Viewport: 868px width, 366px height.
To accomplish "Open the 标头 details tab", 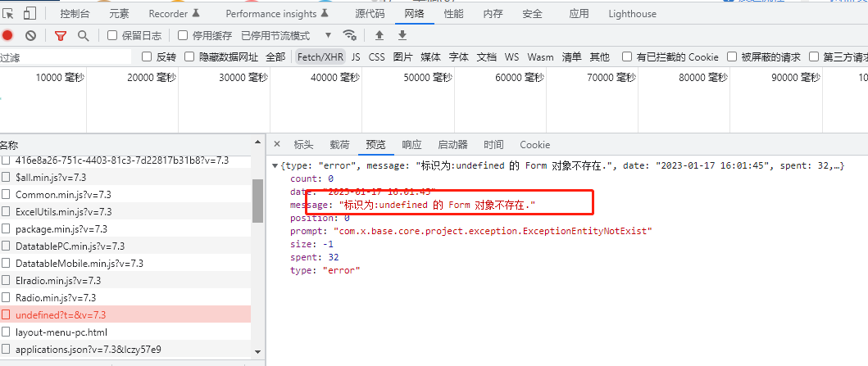I will [303, 145].
